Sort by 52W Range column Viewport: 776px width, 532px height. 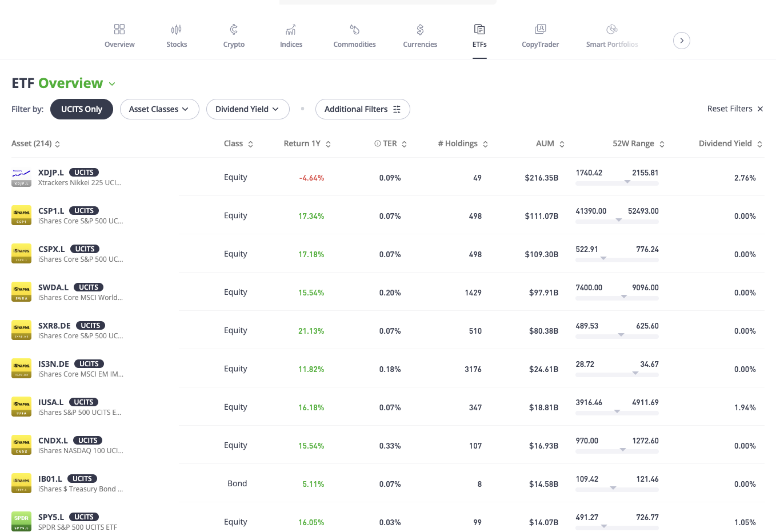coord(638,143)
